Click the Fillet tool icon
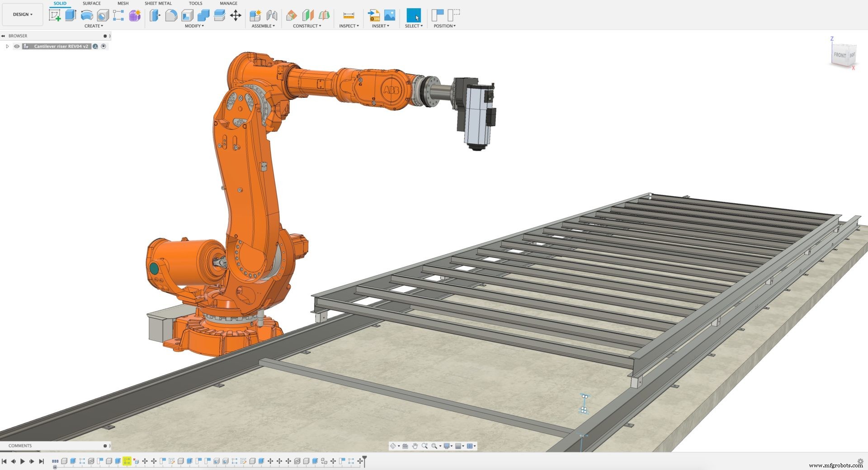The height and width of the screenshot is (470, 868). (x=171, y=15)
